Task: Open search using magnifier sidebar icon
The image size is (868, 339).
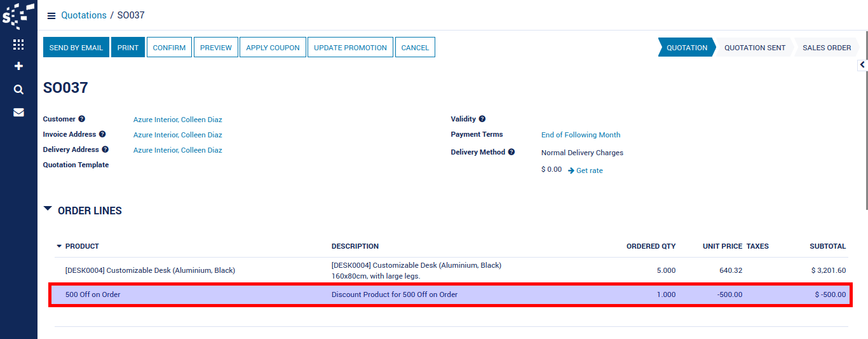Action: (18, 90)
